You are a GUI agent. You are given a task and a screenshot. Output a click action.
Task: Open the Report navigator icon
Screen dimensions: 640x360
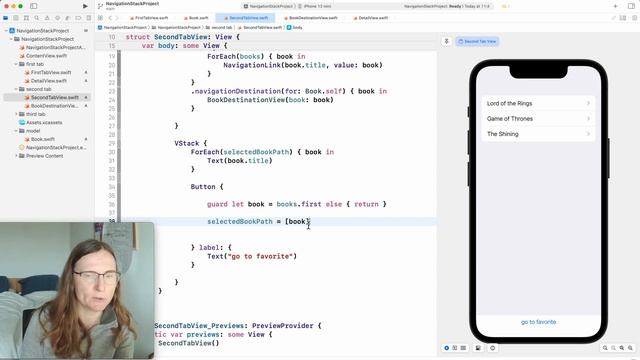tap(89, 18)
